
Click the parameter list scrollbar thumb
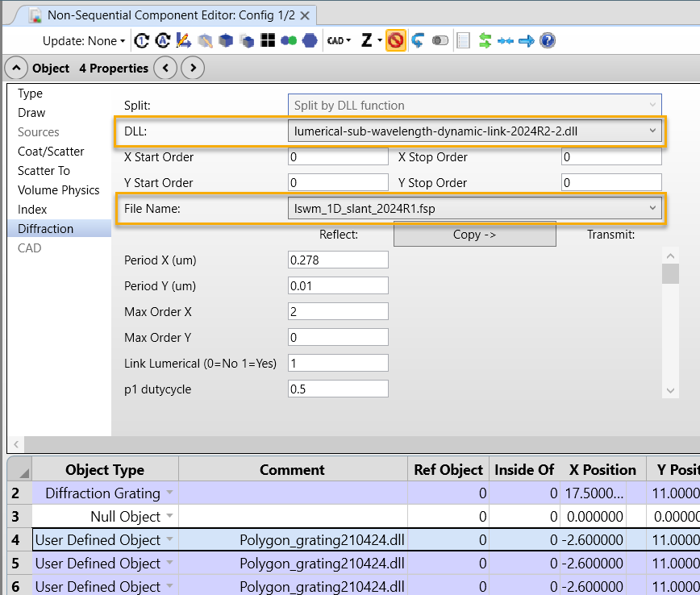pyautogui.click(x=670, y=273)
